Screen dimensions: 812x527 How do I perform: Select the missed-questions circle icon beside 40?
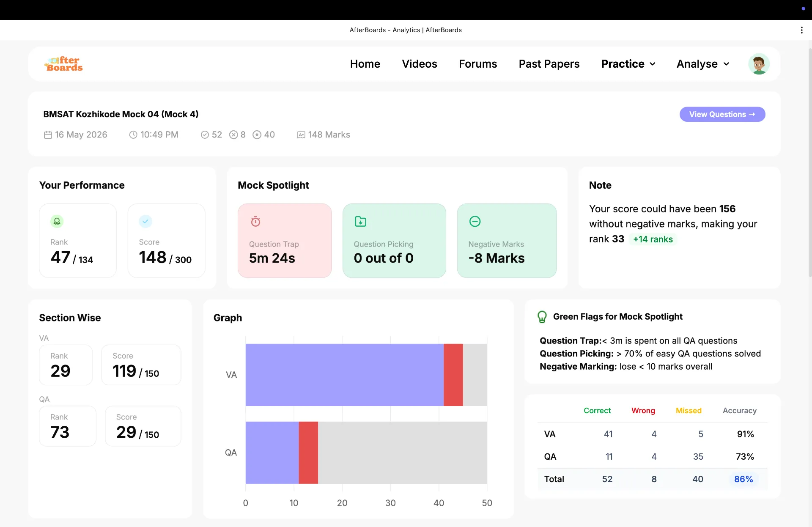point(257,134)
